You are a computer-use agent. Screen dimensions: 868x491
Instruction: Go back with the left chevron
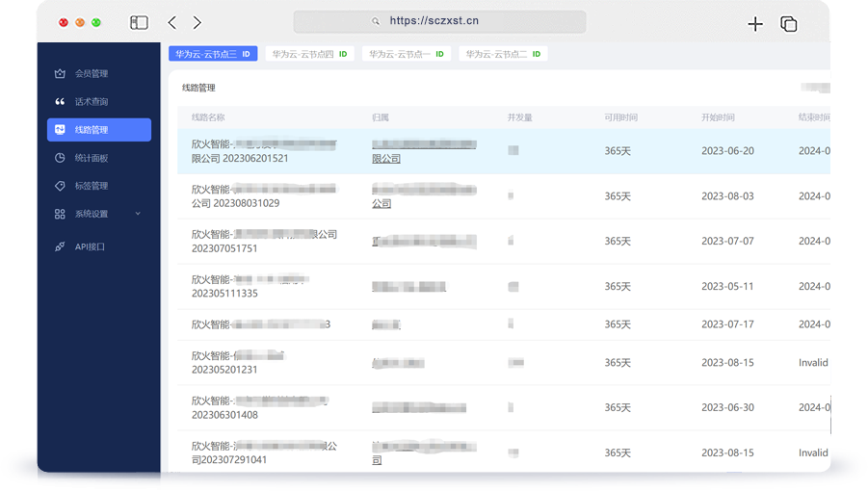pyautogui.click(x=171, y=22)
